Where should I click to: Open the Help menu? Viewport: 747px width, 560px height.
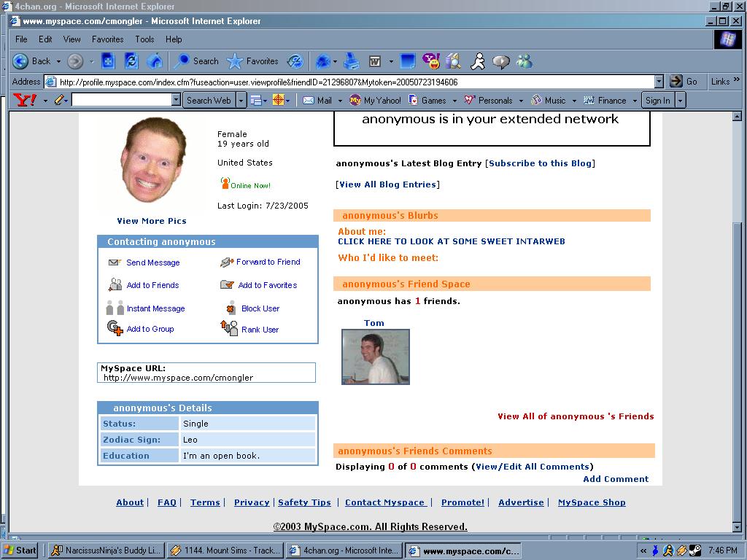click(x=174, y=39)
